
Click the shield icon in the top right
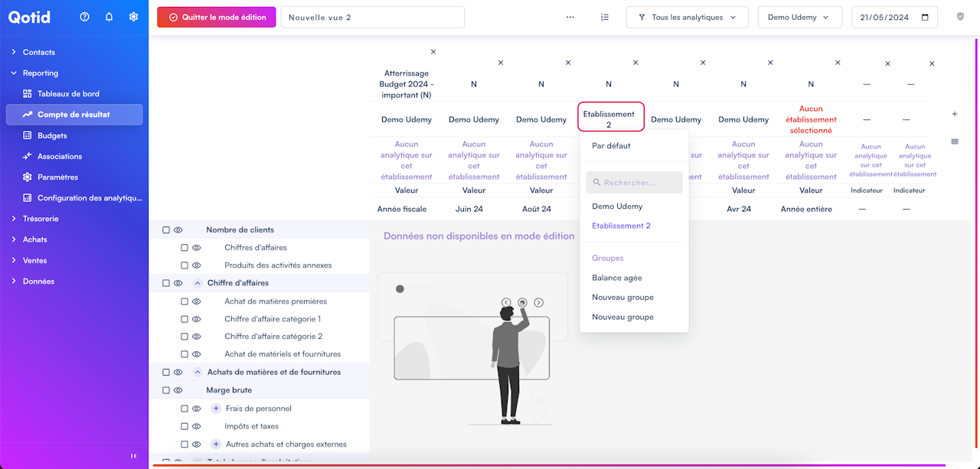[x=961, y=17]
